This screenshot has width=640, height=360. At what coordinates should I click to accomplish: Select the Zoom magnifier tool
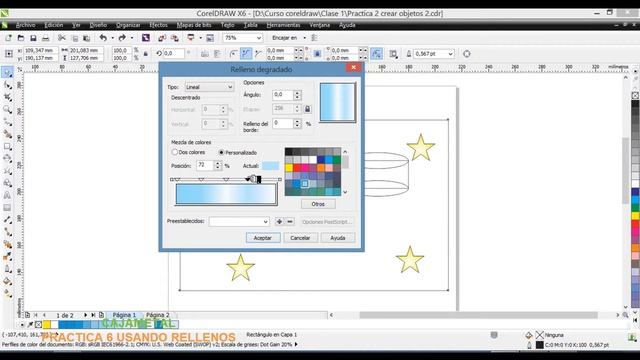pyautogui.click(x=7, y=109)
